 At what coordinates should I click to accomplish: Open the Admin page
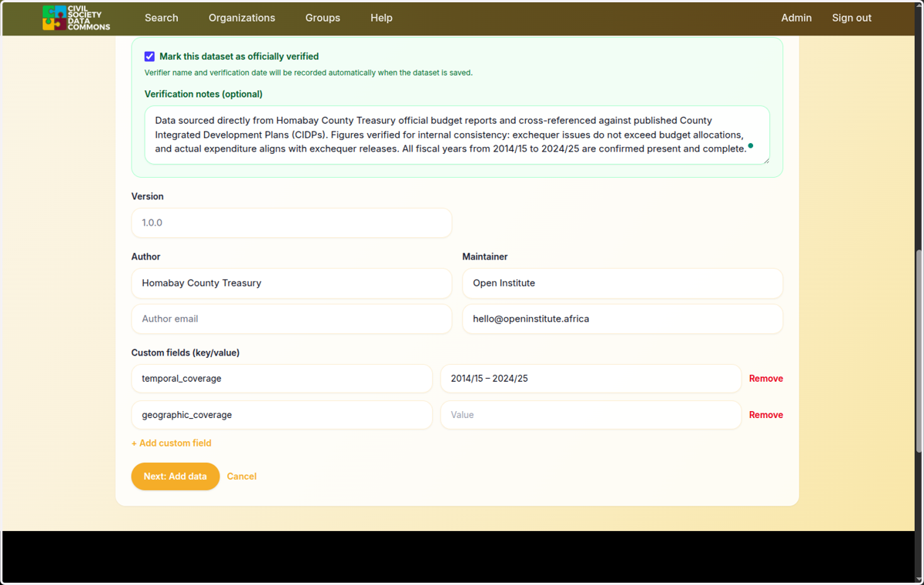click(796, 18)
